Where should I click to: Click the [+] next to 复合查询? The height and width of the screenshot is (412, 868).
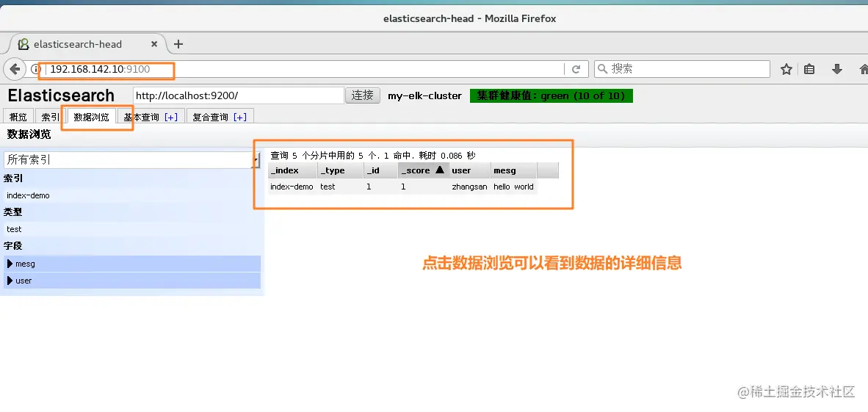(x=239, y=118)
